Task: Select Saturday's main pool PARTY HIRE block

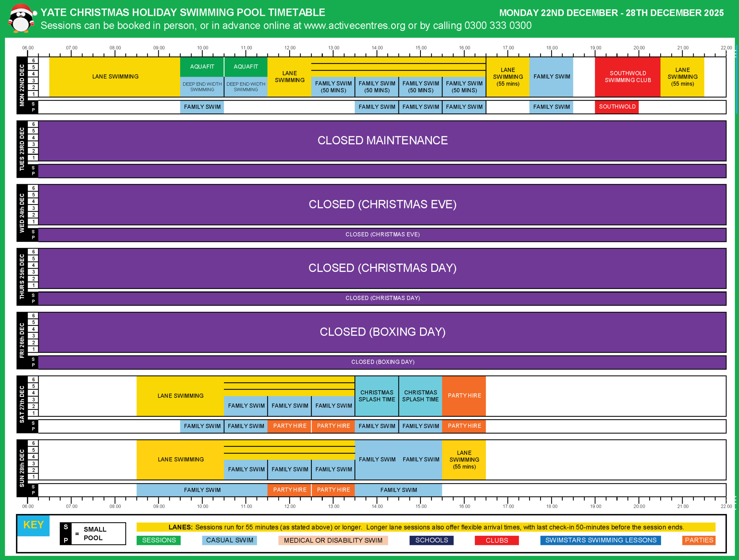Action: 464,396
